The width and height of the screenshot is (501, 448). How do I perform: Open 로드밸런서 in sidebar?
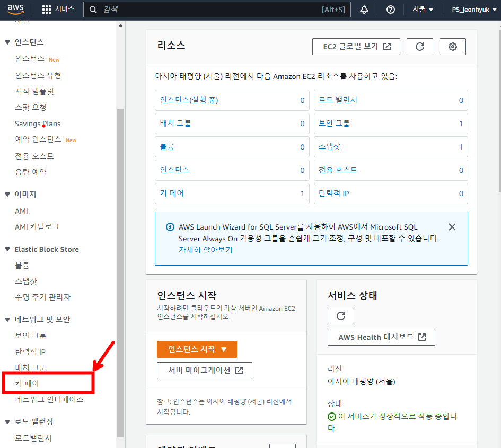tap(33, 438)
